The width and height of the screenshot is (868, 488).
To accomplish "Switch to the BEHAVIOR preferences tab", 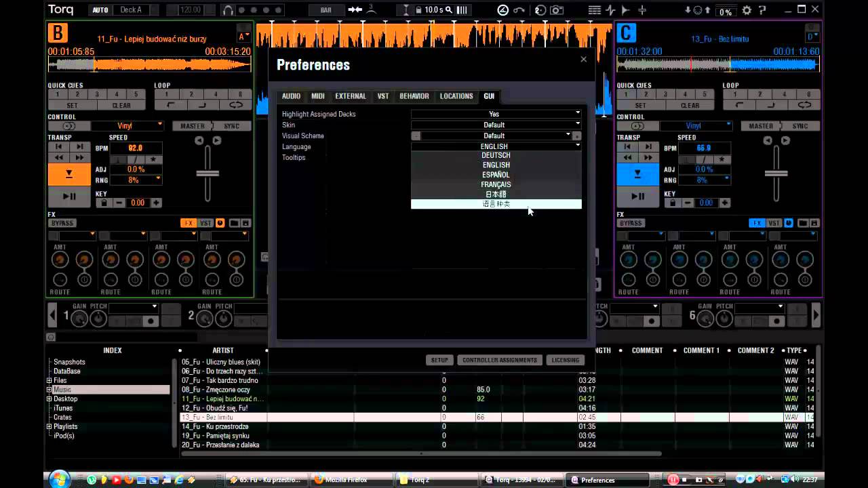I will (414, 96).
